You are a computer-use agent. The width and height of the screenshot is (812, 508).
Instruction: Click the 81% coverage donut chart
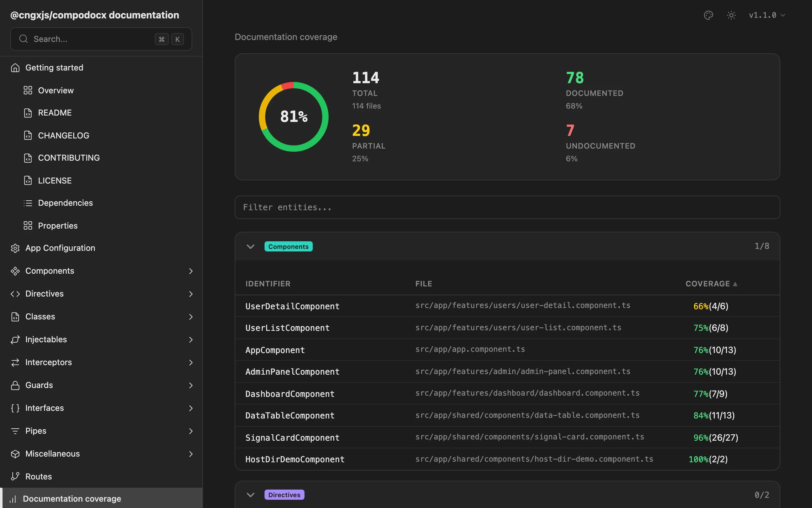(x=294, y=117)
